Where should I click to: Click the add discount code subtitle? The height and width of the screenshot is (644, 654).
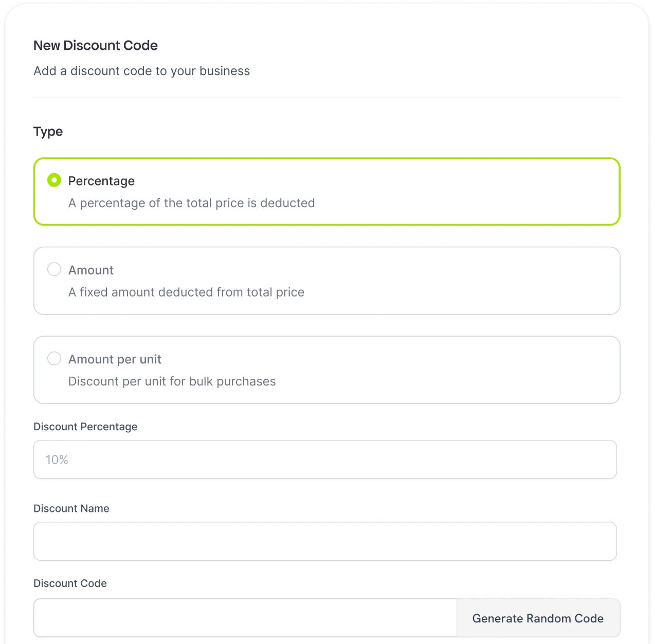141,71
